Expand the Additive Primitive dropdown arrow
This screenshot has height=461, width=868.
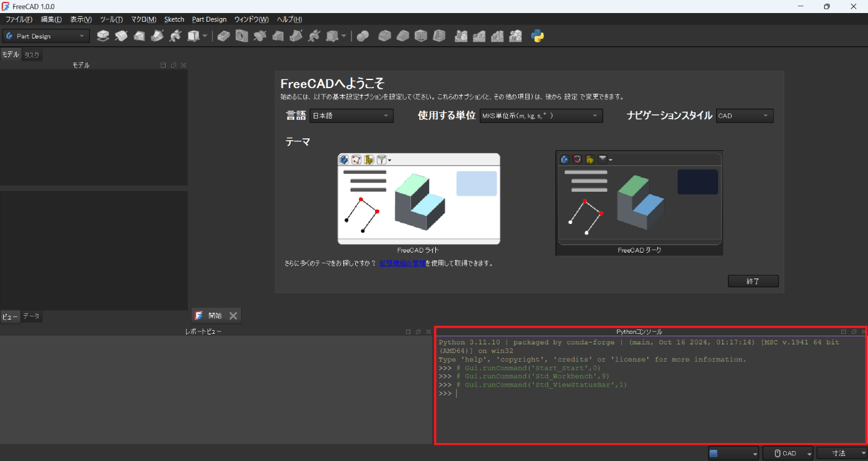click(x=205, y=36)
